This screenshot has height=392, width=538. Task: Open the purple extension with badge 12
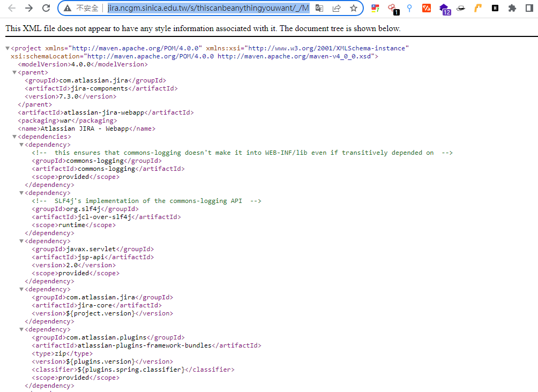click(445, 9)
